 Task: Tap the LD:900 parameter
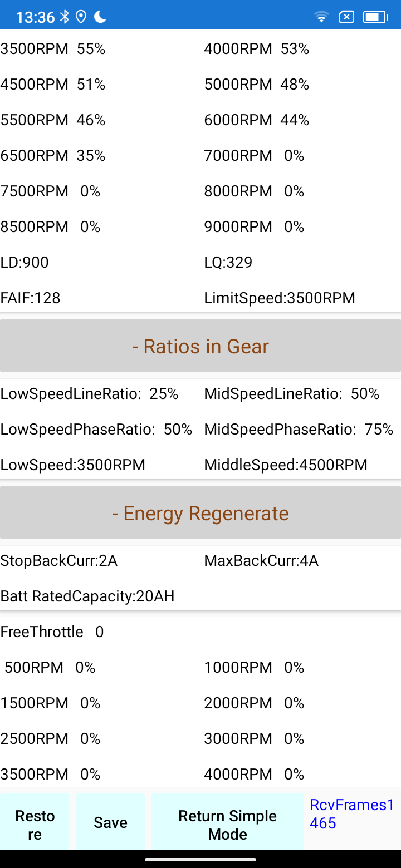[x=25, y=263]
